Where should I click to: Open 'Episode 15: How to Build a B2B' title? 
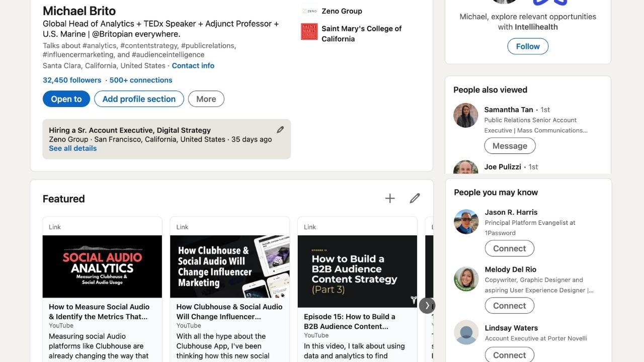[x=350, y=321]
